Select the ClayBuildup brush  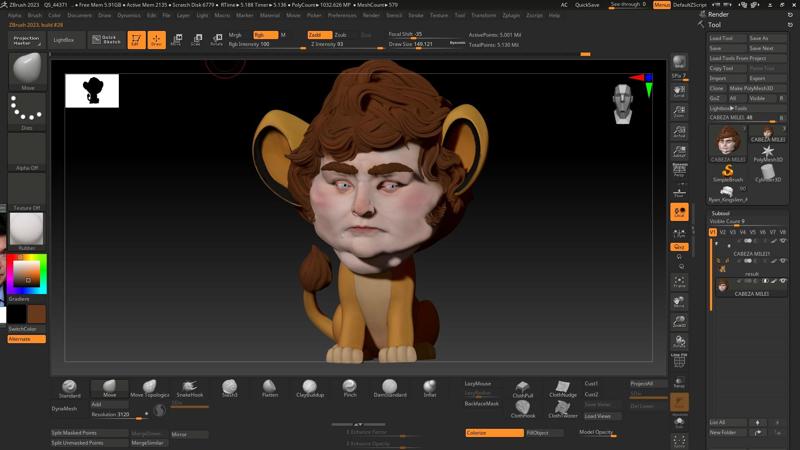click(x=309, y=387)
